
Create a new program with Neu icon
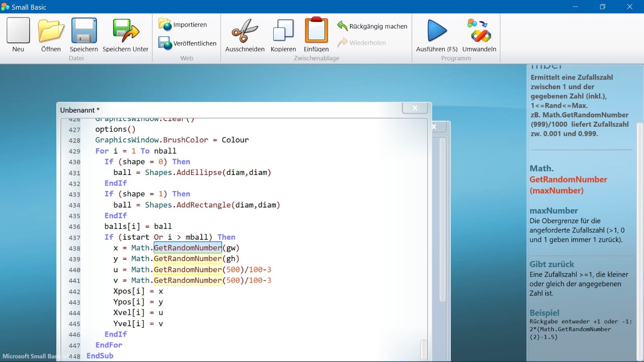18,30
